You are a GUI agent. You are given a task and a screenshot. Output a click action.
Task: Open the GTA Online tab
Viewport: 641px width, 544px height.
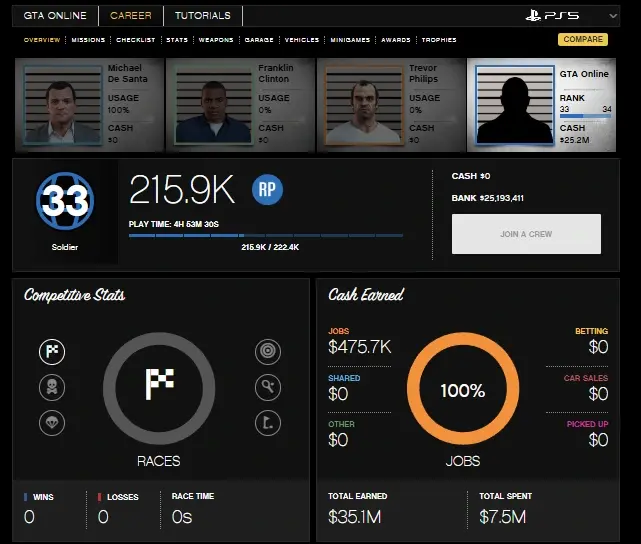point(55,16)
